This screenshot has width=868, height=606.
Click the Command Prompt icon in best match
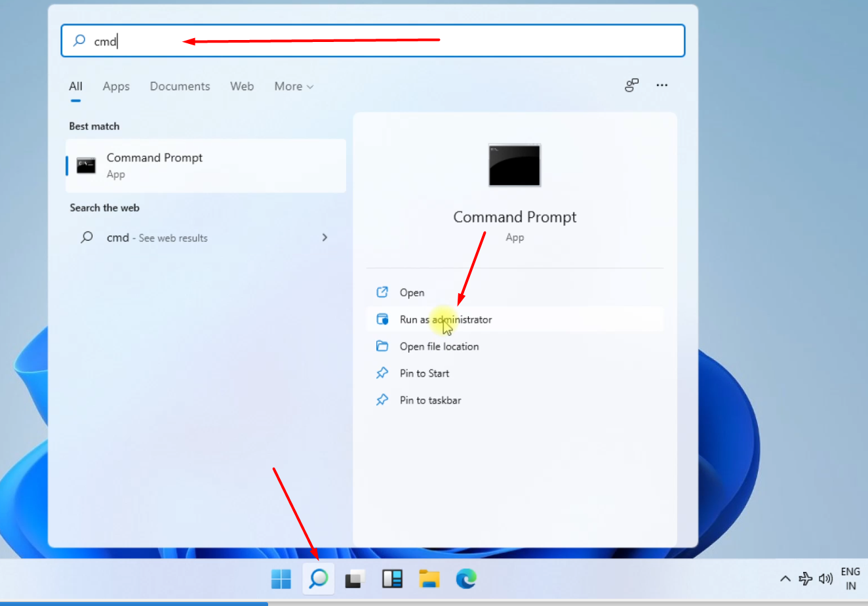point(86,165)
